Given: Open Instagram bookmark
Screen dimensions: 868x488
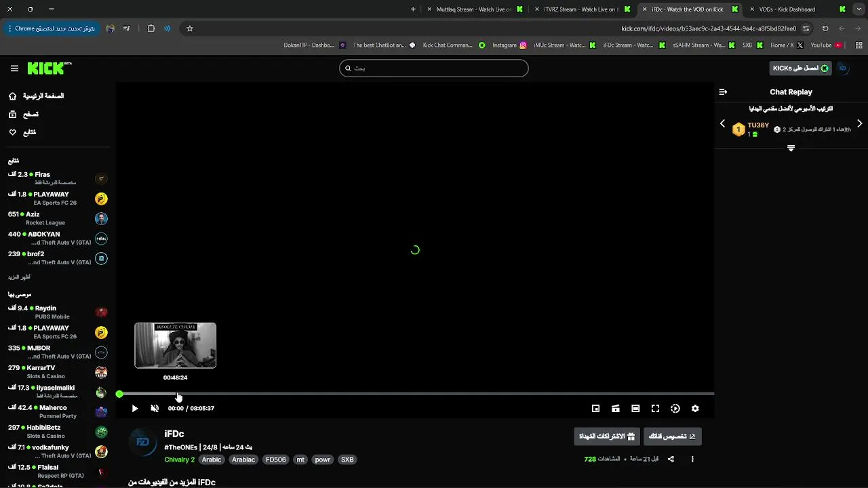Looking at the screenshot, I should click(x=509, y=45).
